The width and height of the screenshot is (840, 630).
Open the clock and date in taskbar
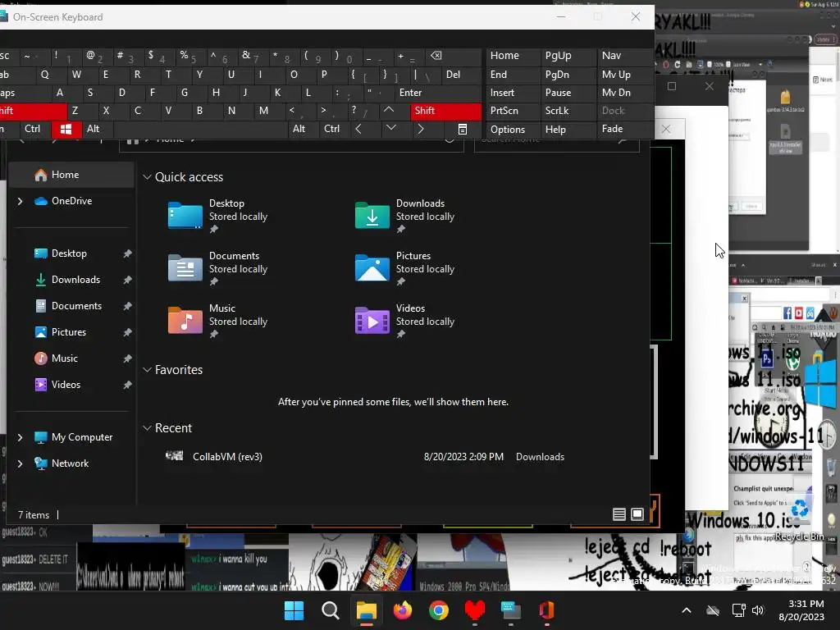point(801,610)
